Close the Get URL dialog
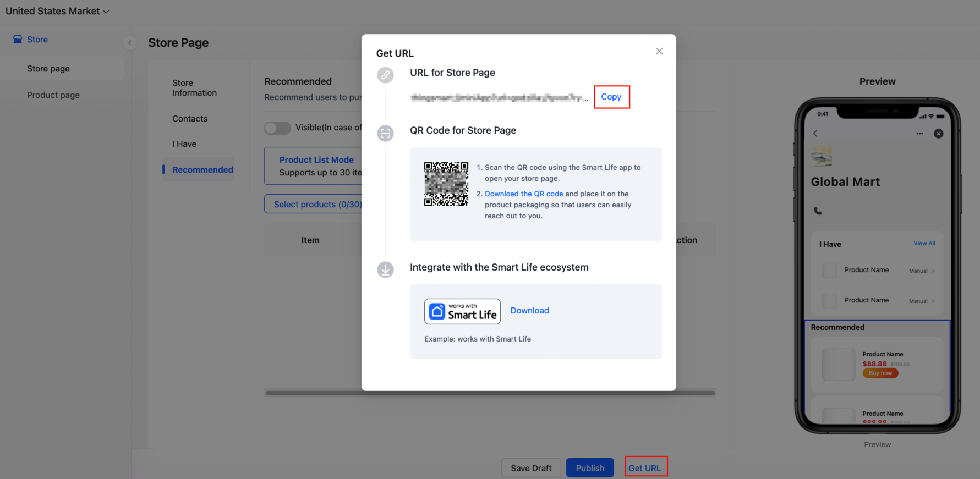The image size is (980, 479). 659,51
